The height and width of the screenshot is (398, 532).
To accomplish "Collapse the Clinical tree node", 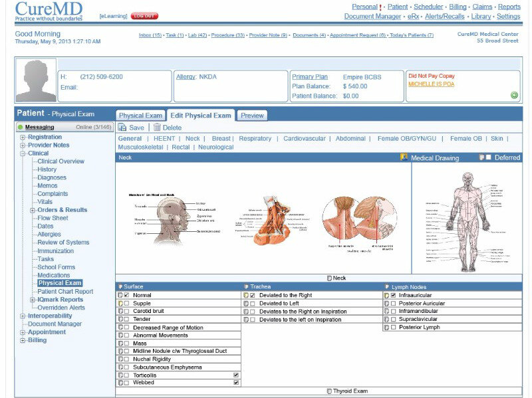I will (23, 153).
